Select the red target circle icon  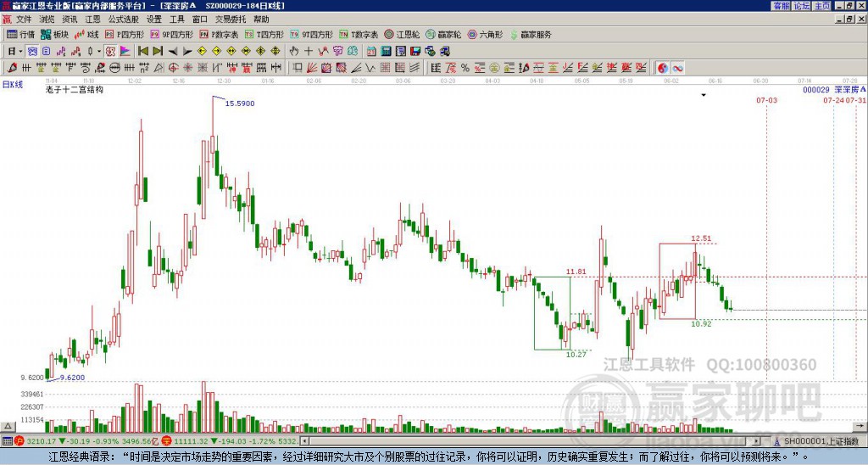(x=173, y=68)
